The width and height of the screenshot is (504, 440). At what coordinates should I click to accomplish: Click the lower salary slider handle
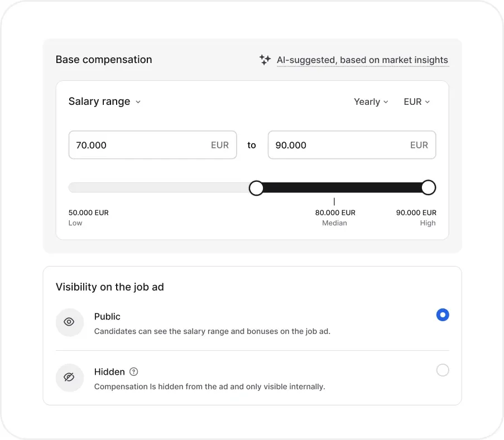coord(256,188)
